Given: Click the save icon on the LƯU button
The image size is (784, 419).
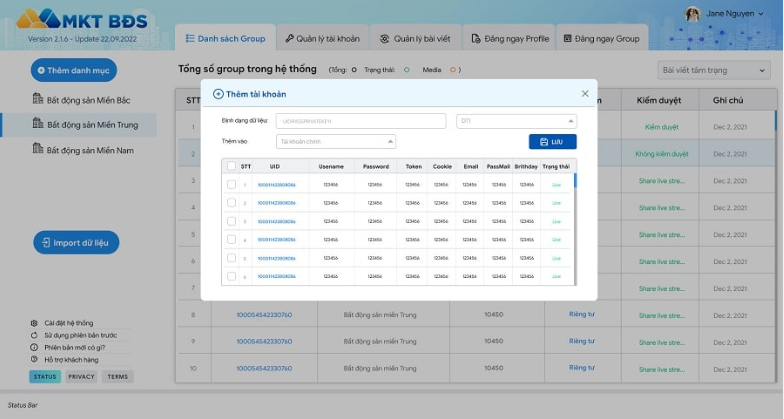Looking at the screenshot, I should [x=543, y=142].
